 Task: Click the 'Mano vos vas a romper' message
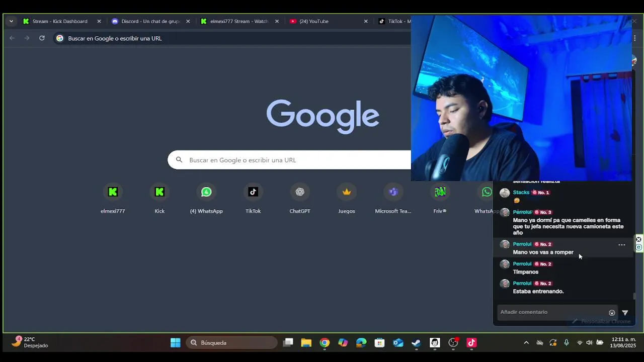[x=543, y=252]
